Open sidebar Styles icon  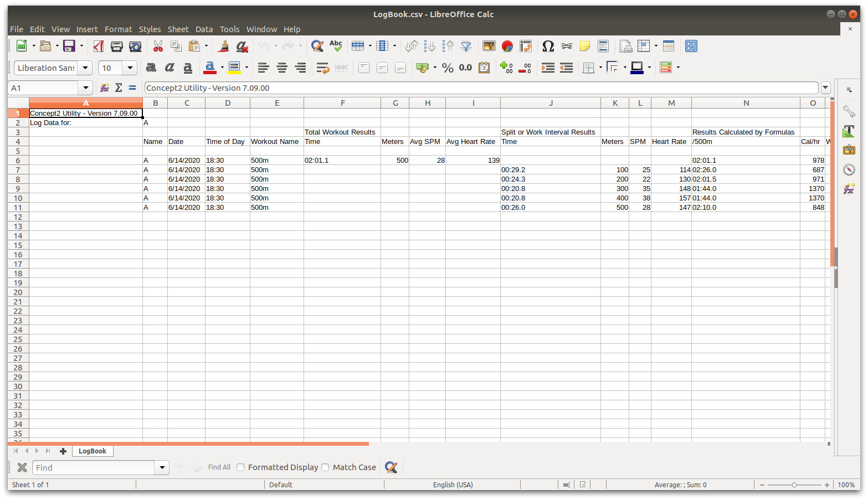849,131
